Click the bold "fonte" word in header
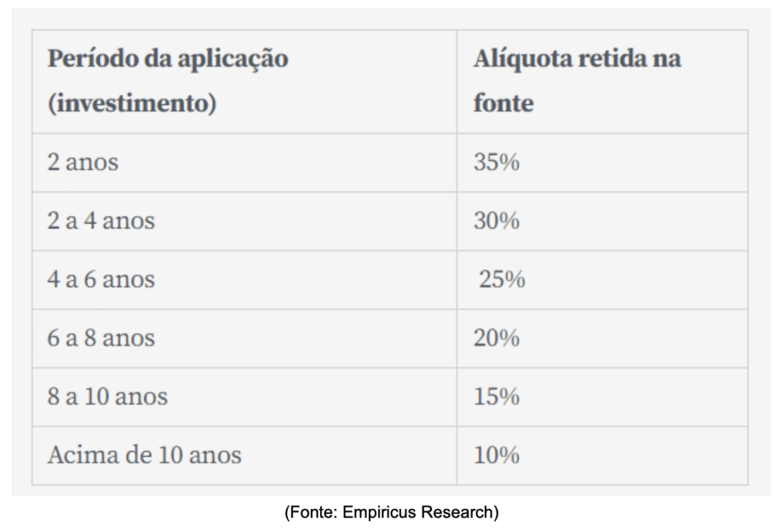Screen dimensions: 782x532 [x=503, y=102]
